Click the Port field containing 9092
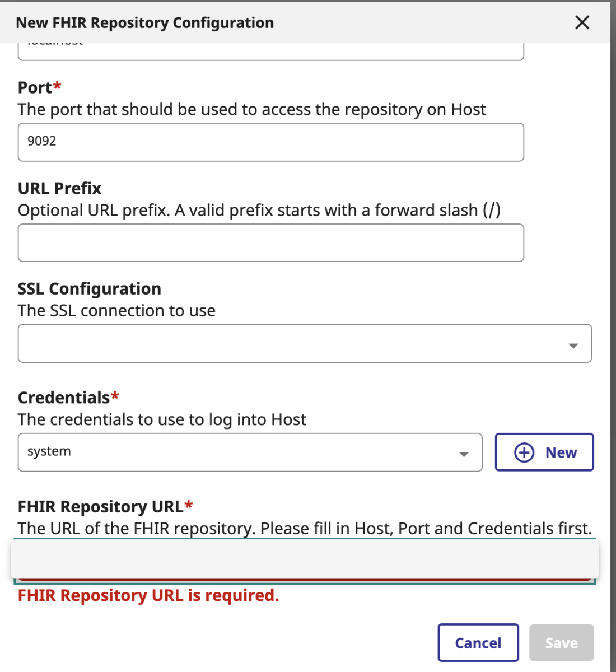 click(x=271, y=142)
